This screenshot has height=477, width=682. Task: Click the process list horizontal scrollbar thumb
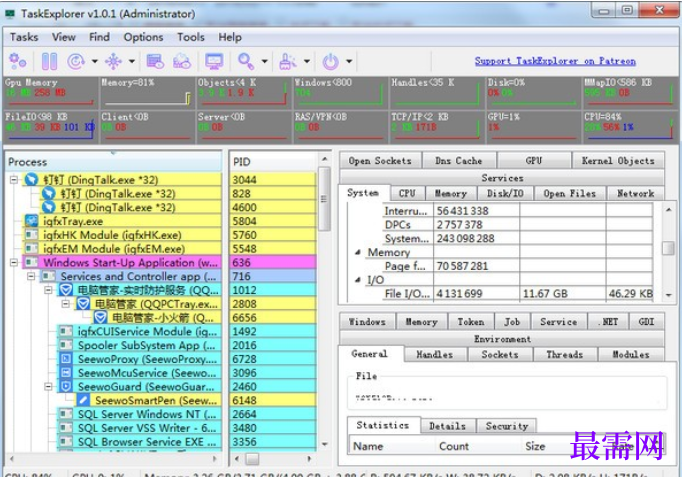click(252, 459)
